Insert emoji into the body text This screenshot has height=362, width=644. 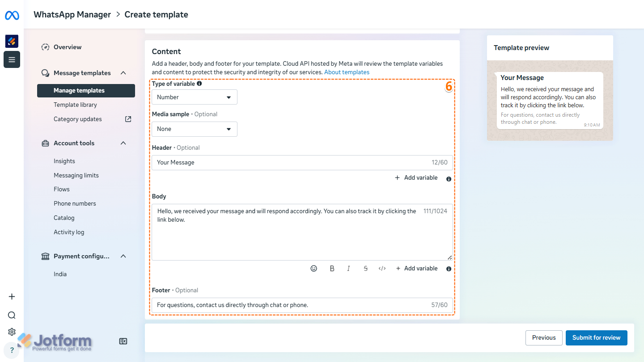pos(314,269)
